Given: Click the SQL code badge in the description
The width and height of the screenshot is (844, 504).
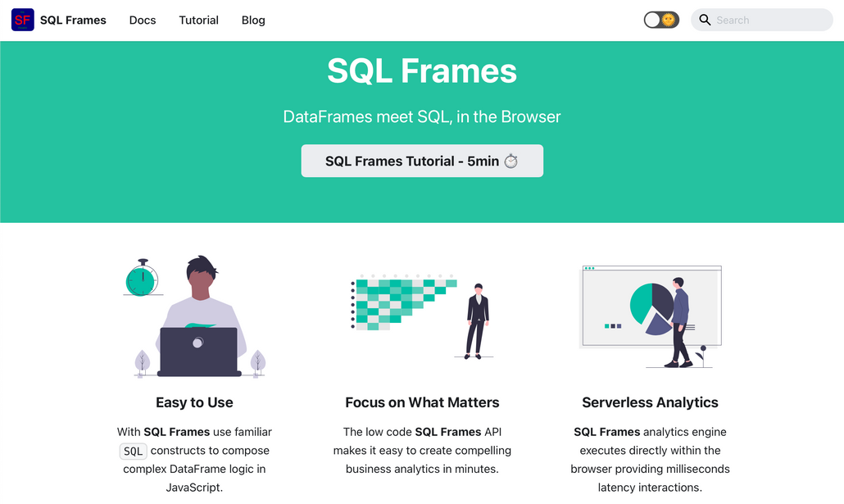Looking at the screenshot, I should 133,451.
